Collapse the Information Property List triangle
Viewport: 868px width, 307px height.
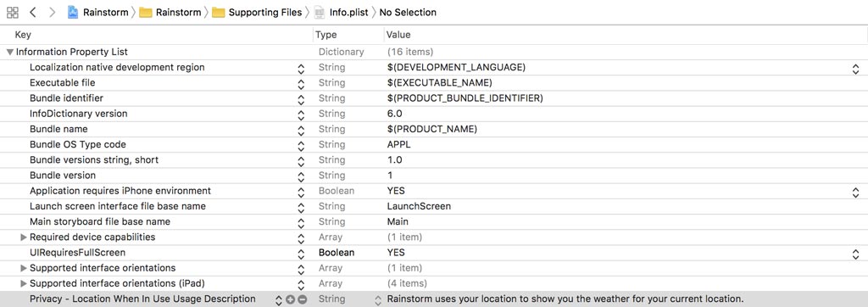(10, 52)
